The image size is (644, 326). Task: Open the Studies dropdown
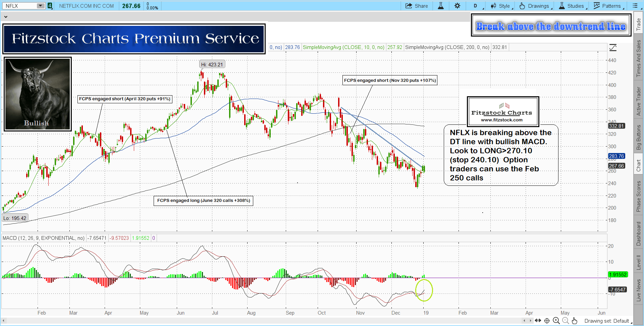(x=572, y=6)
